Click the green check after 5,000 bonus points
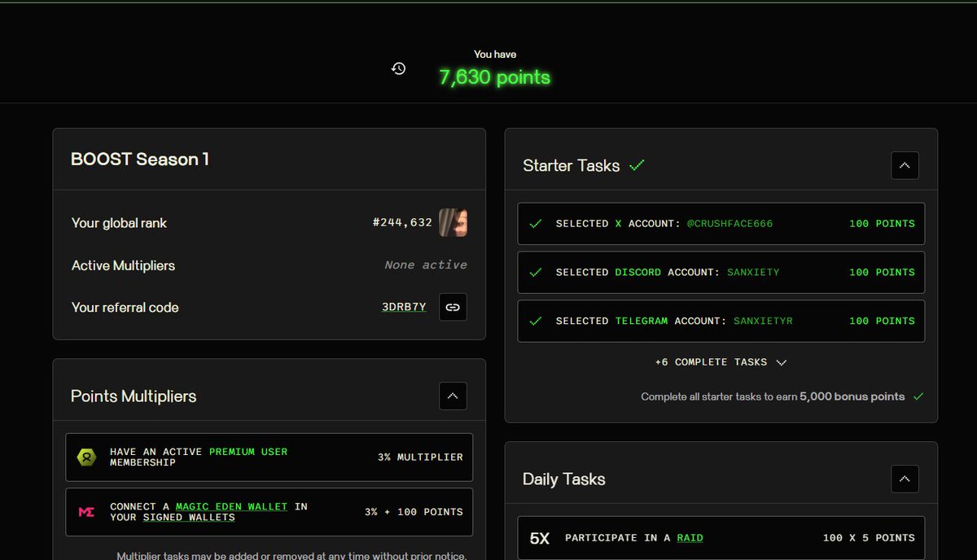This screenshot has width=977, height=560. pos(918,396)
